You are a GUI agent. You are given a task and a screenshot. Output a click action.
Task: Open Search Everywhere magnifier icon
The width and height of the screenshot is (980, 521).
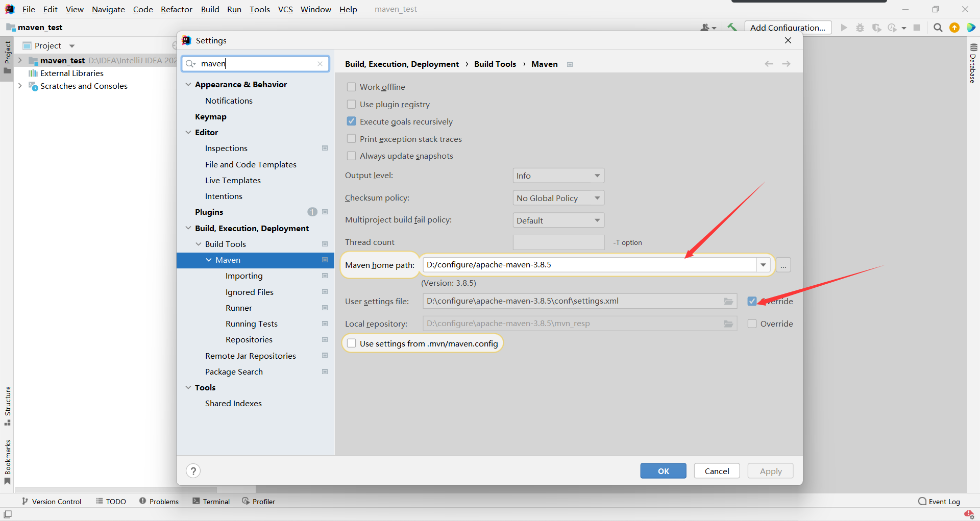coord(938,28)
